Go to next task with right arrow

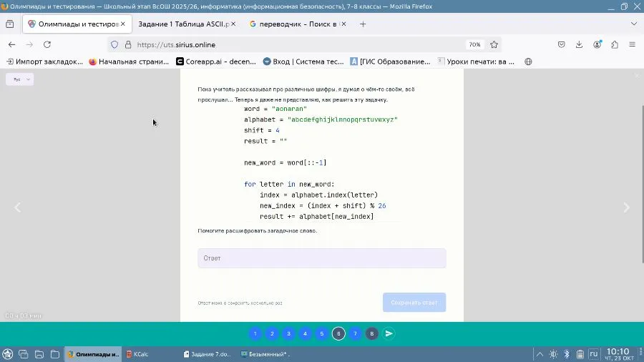coord(626,207)
